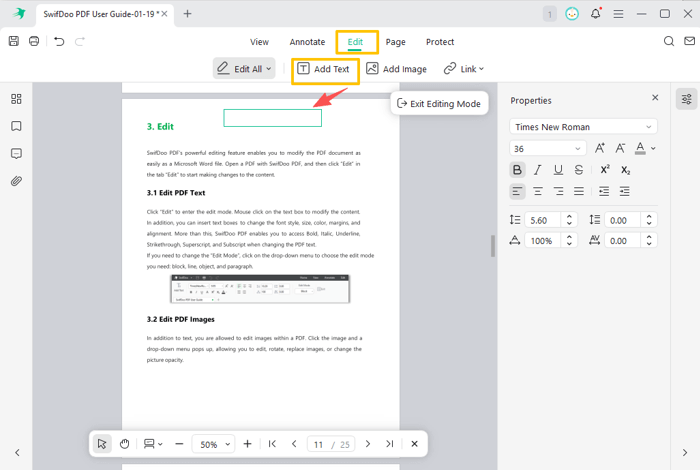Click Exit Editing Mode
The image size is (700, 470).
click(x=439, y=104)
